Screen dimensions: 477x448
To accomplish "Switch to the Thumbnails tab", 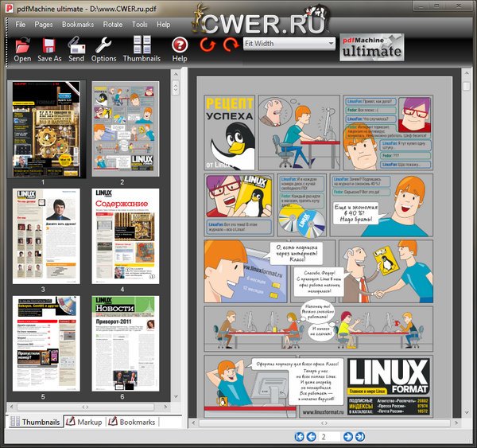I will (x=35, y=422).
